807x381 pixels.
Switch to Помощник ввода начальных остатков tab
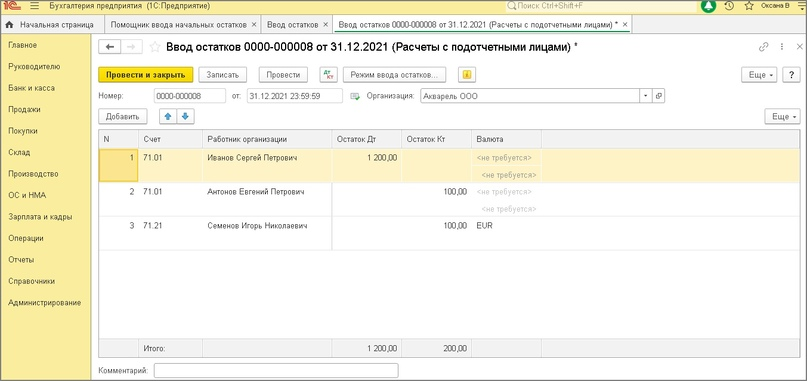tap(183, 24)
